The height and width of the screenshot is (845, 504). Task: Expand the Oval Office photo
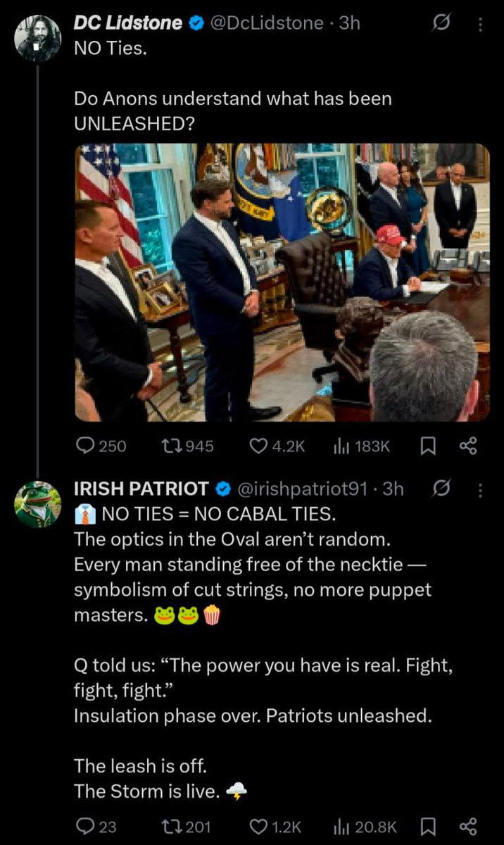pos(282,282)
